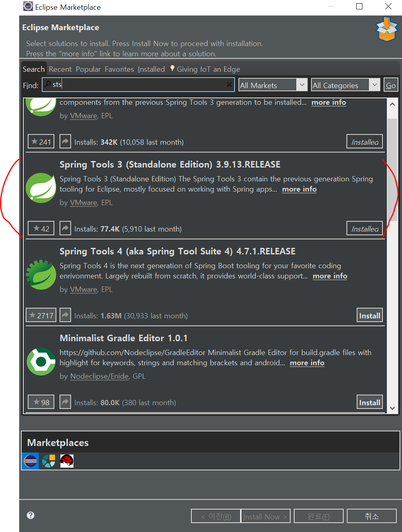The height and width of the screenshot is (532, 402).
Task: Click the Eclipse window title icon
Action: point(28,6)
